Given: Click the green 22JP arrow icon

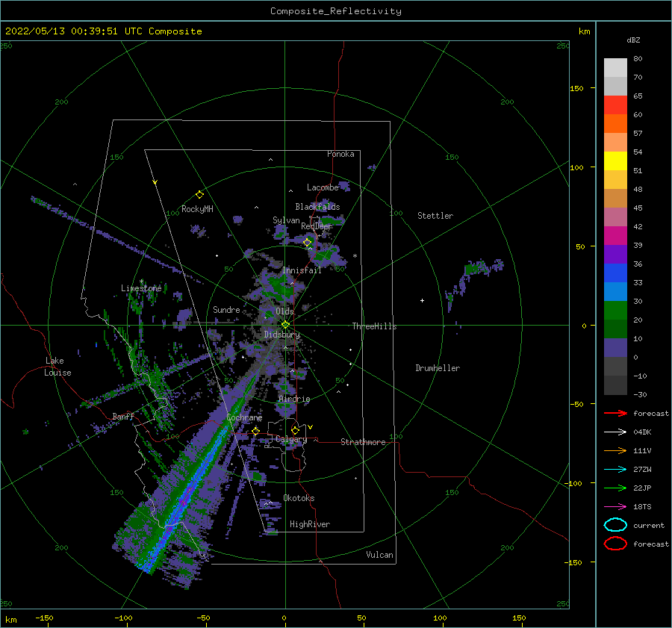Looking at the screenshot, I should pyautogui.click(x=615, y=488).
